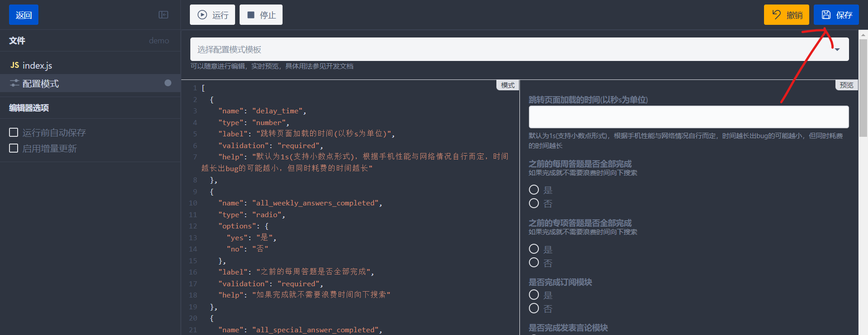Click the page vertical scrollbar

tap(863, 88)
